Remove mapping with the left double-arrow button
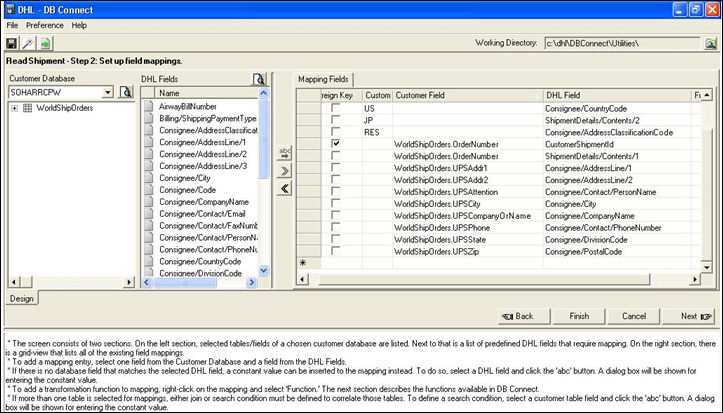The width and height of the screenshot is (723, 413). click(285, 188)
